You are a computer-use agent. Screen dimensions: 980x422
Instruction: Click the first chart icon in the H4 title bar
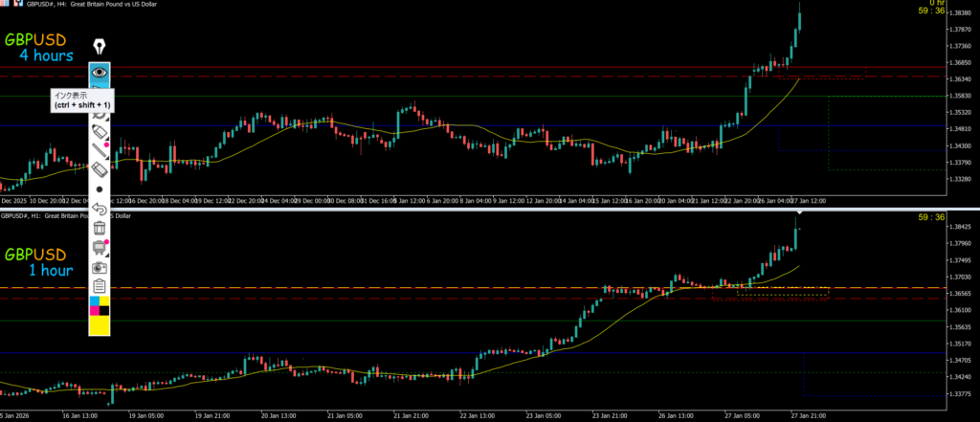click(5, 5)
